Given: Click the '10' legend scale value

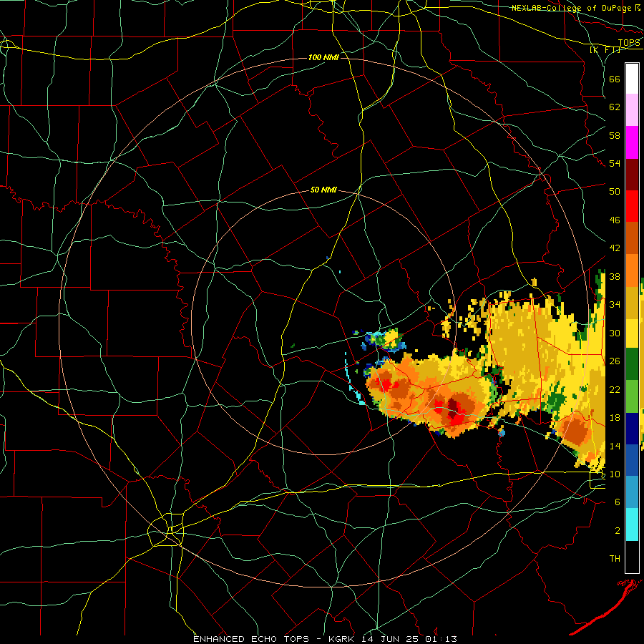Looking at the screenshot, I should [x=615, y=474].
